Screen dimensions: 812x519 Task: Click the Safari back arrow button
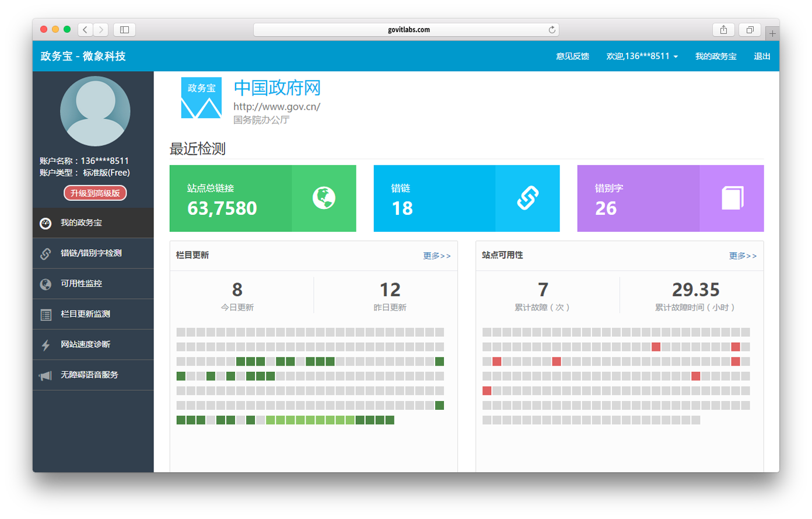pyautogui.click(x=85, y=29)
